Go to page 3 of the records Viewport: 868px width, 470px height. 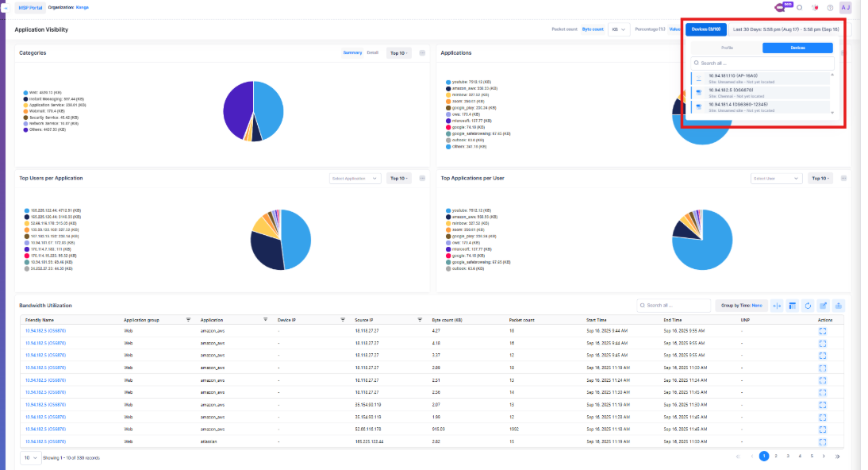[787, 457]
